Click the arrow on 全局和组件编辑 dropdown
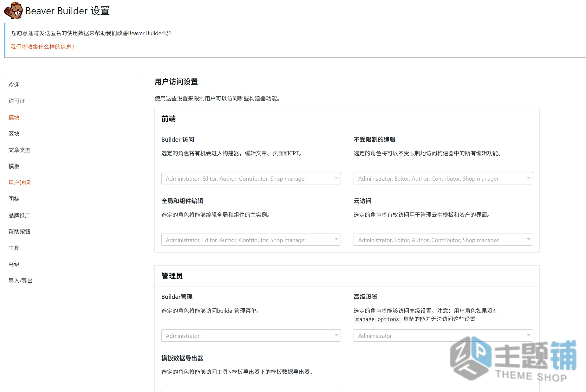586x392 pixels. click(336, 239)
